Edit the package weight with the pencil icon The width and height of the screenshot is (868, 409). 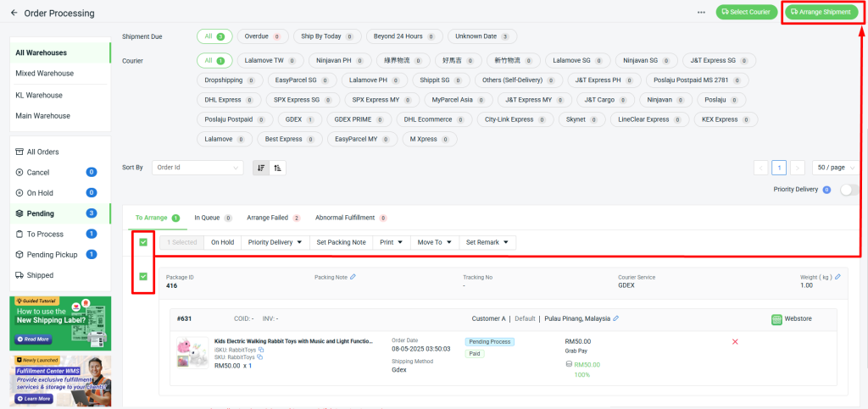pyautogui.click(x=837, y=277)
